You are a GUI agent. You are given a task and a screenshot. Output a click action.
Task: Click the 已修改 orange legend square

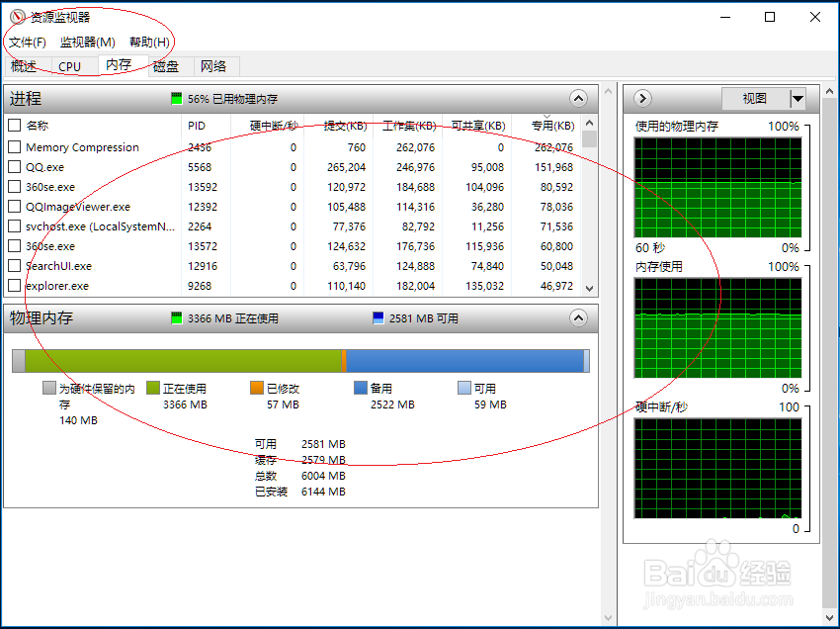click(x=258, y=387)
